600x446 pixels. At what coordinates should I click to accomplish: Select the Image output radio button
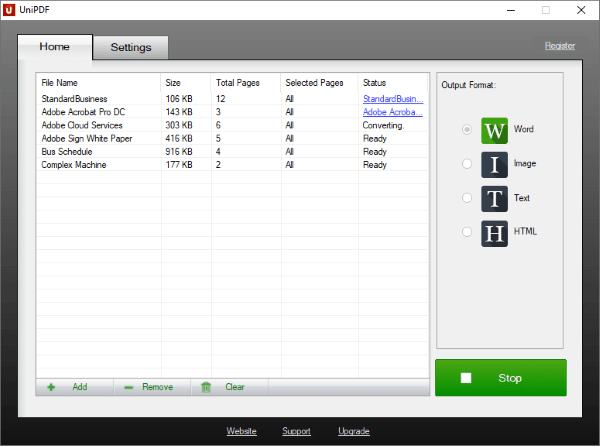click(466, 164)
